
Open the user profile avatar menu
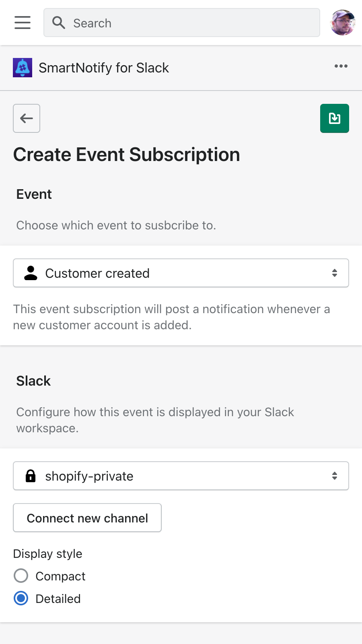pos(342,23)
